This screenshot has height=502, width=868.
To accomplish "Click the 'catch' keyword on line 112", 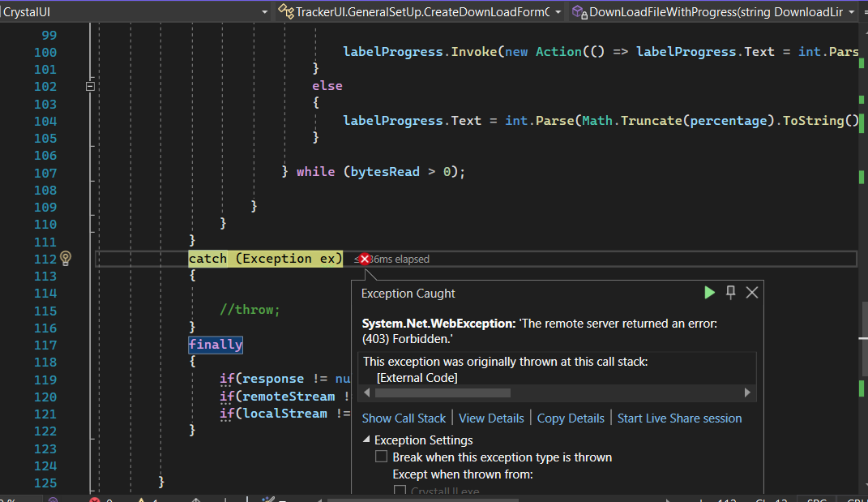I will [207, 259].
